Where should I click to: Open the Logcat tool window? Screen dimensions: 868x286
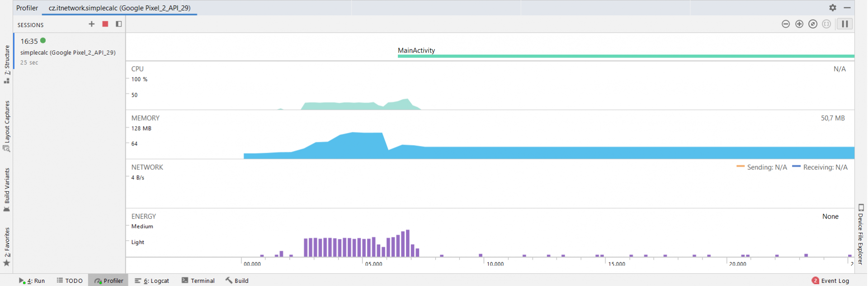click(152, 281)
